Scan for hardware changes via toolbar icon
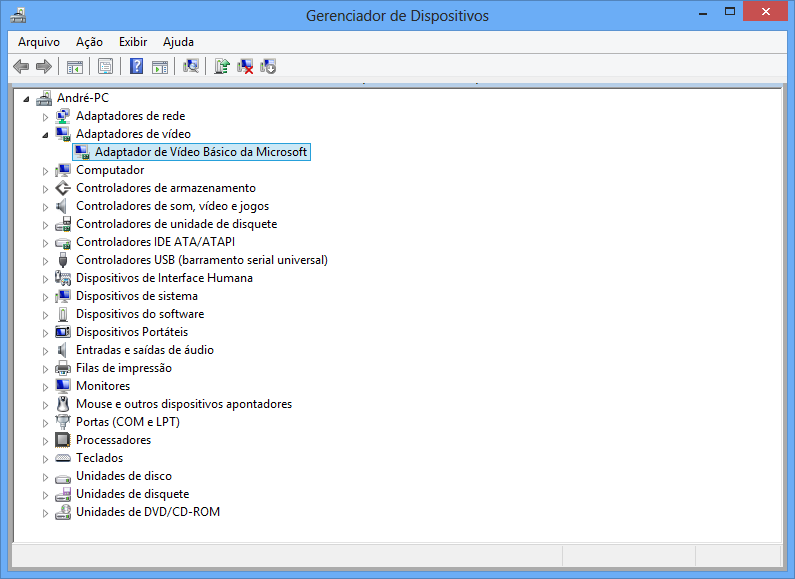Screen dimensions: 795x579 pos(191,66)
